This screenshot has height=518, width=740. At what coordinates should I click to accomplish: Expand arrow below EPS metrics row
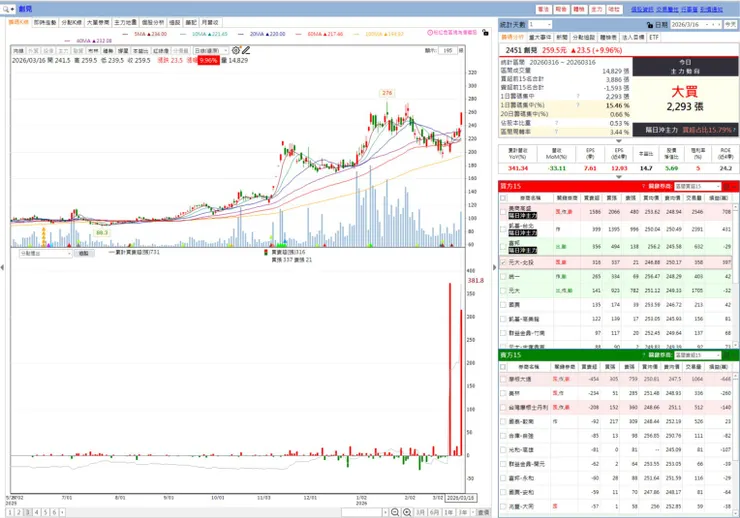[619, 177]
